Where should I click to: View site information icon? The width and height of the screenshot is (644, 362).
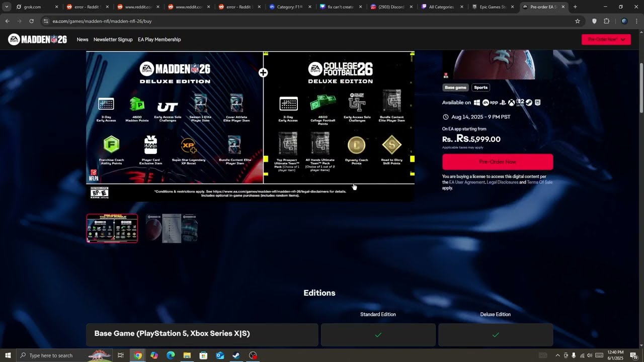coord(46,21)
